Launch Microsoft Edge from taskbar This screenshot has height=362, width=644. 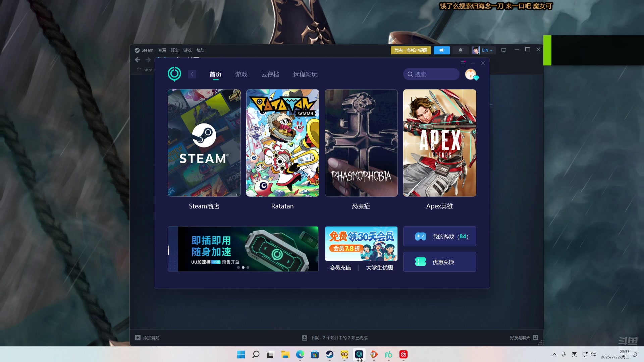click(300, 354)
